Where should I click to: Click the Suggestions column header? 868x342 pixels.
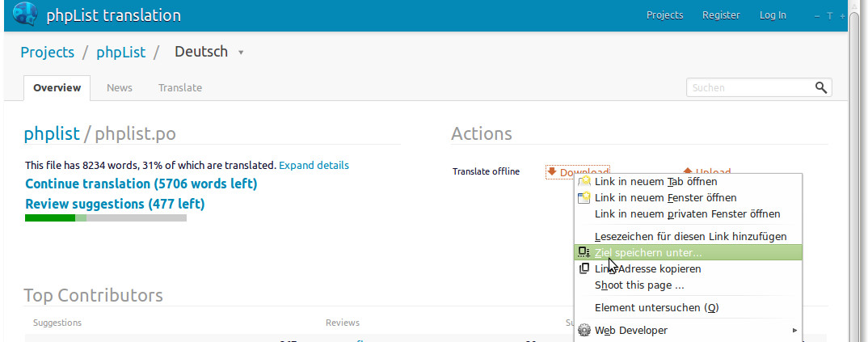click(x=57, y=323)
